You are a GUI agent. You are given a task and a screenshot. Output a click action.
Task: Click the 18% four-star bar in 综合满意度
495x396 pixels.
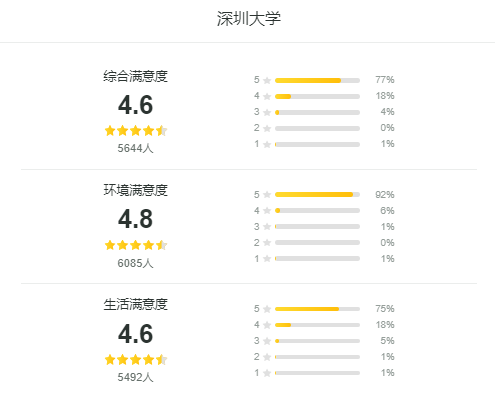pos(317,96)
